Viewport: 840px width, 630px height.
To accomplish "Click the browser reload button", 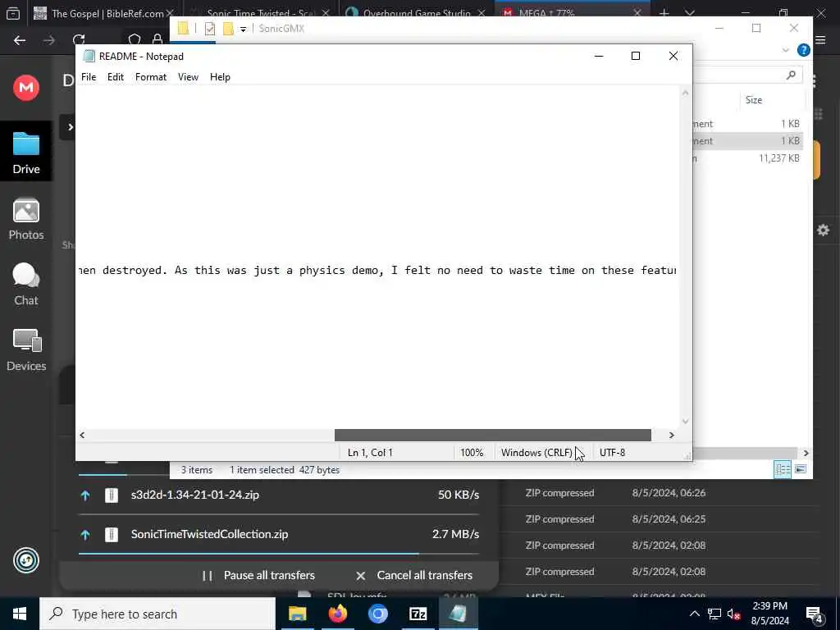I will click(79, 40).
